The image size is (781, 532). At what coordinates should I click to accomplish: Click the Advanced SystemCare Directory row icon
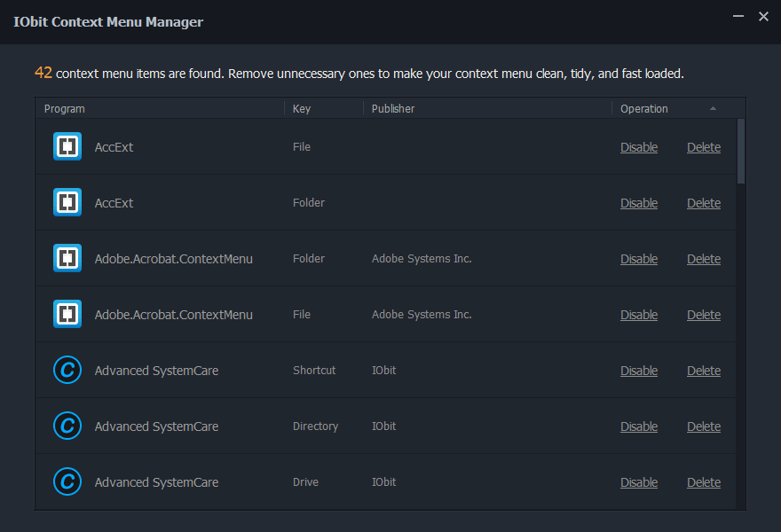point(67,426)
